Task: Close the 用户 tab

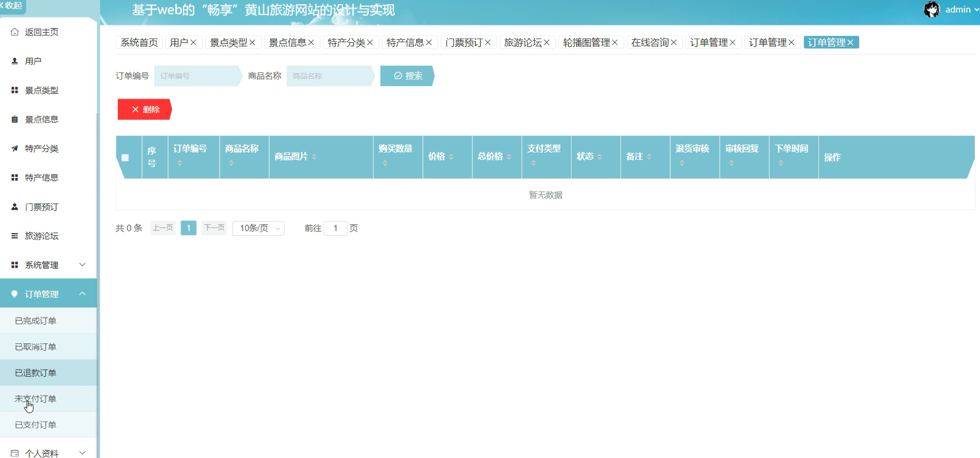Action: pos(193,42)
